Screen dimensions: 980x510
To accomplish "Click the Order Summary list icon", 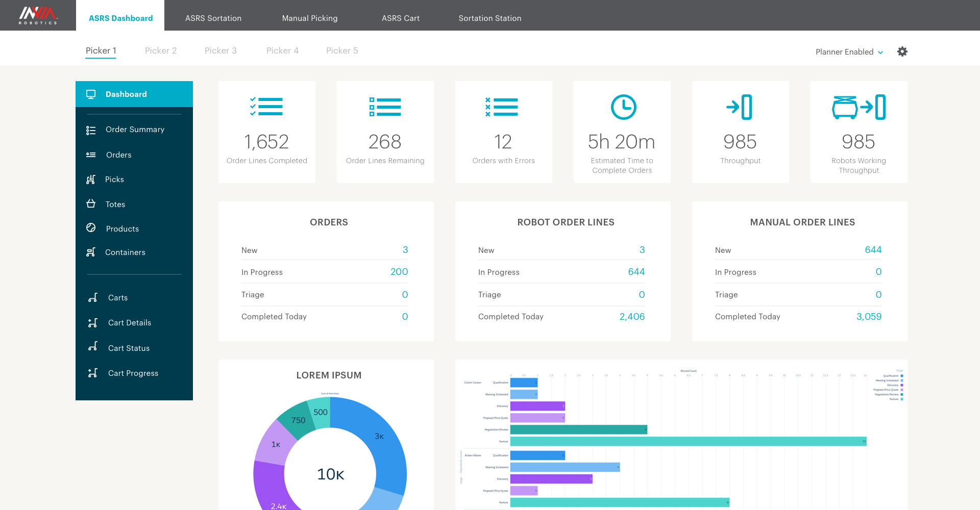I will tap(91, 131).
